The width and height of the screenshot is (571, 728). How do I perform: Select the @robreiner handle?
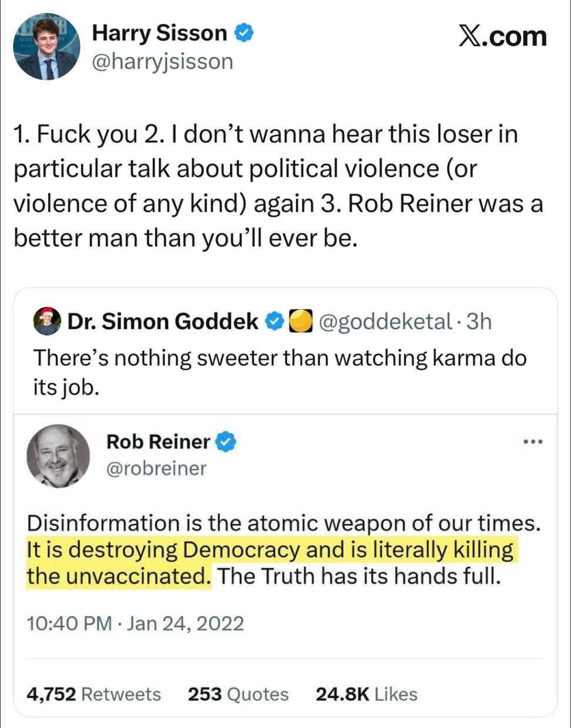pyautogui.click(x=156, y=469)
